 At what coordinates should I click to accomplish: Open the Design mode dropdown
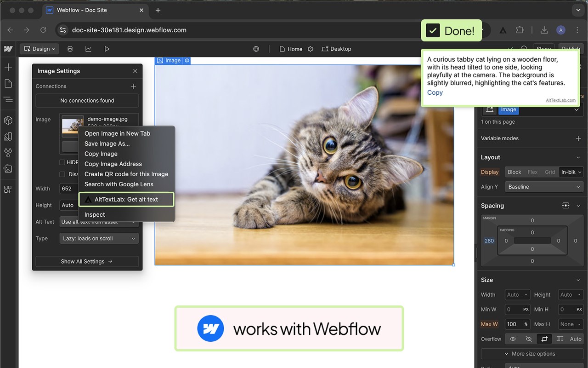(40, 49)
